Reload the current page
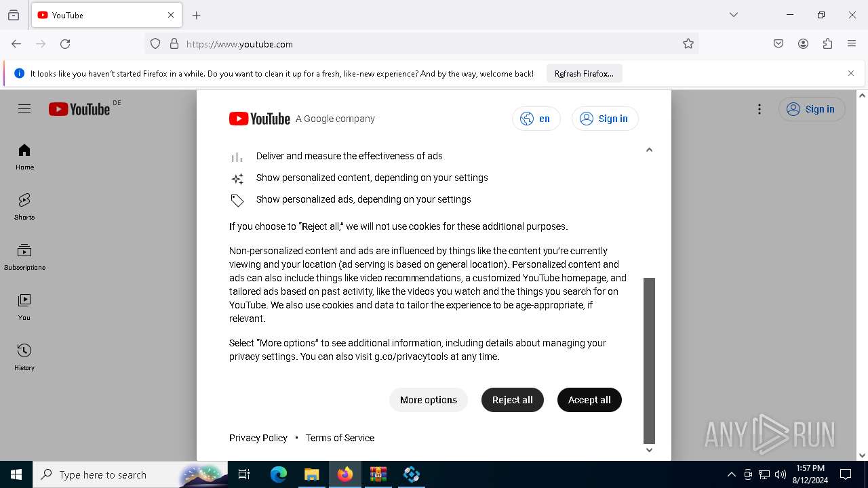868x488 pixels. (65, 44)
